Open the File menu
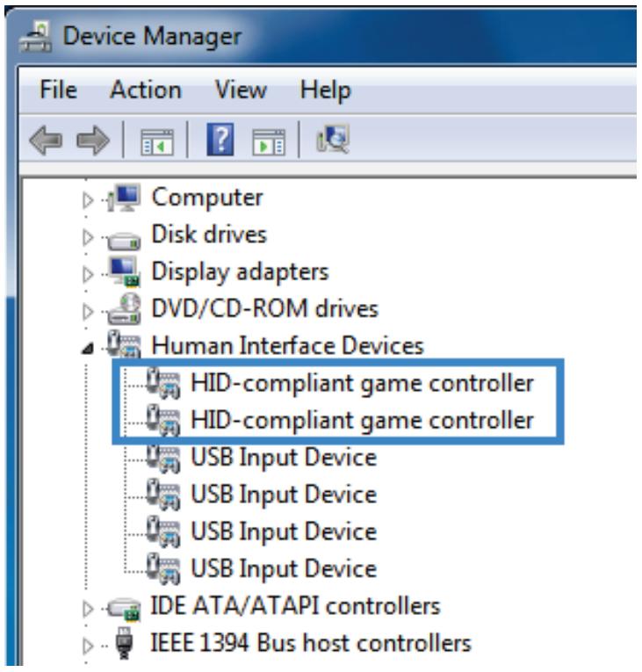 [x=58, y=90]
